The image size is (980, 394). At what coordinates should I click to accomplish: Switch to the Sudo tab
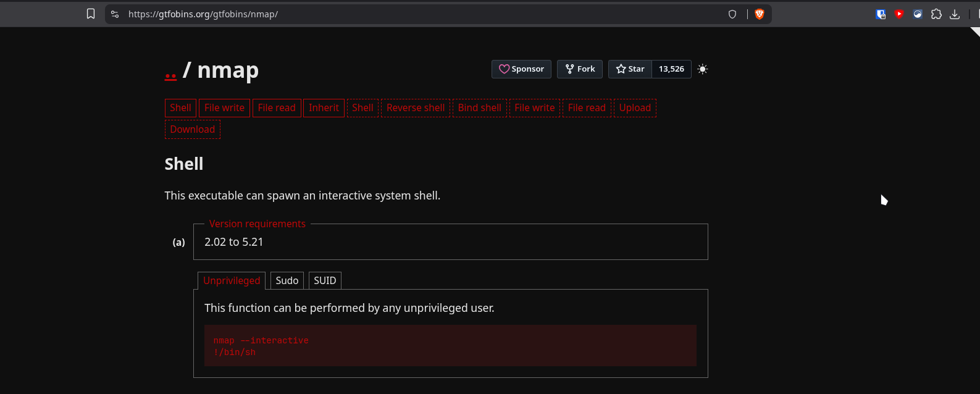pos(287,280)
